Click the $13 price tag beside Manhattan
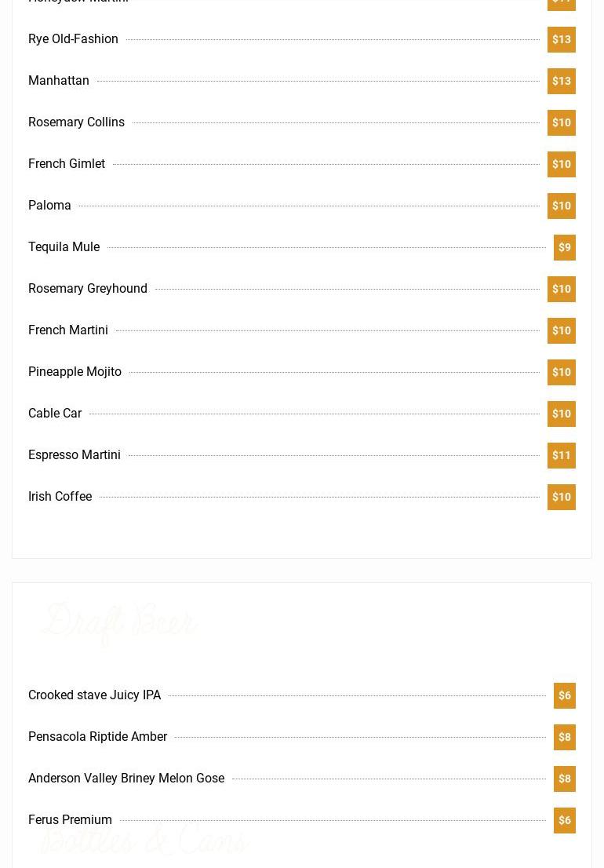This screenshot has height=868, width=604. click(561, 81)
